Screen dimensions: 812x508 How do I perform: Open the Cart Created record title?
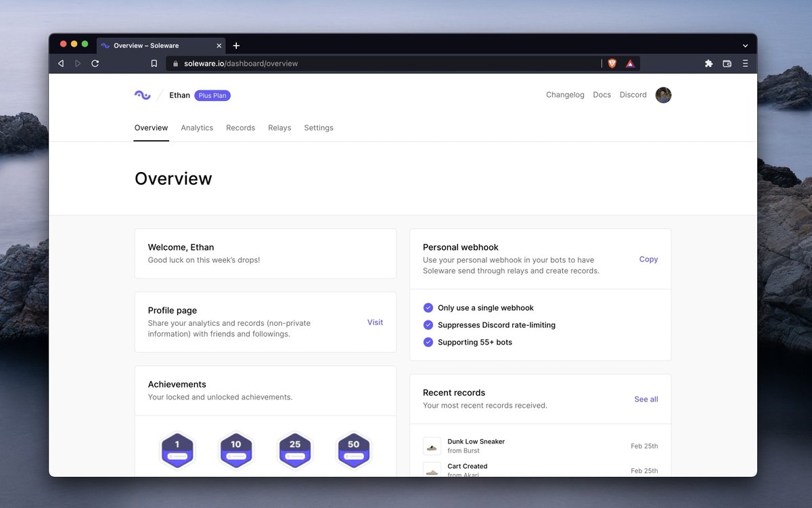click(x=468, y=466)
